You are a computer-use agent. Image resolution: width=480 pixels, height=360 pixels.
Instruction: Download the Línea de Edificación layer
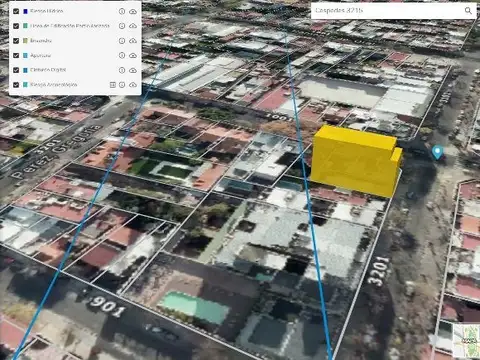(133, 26)
